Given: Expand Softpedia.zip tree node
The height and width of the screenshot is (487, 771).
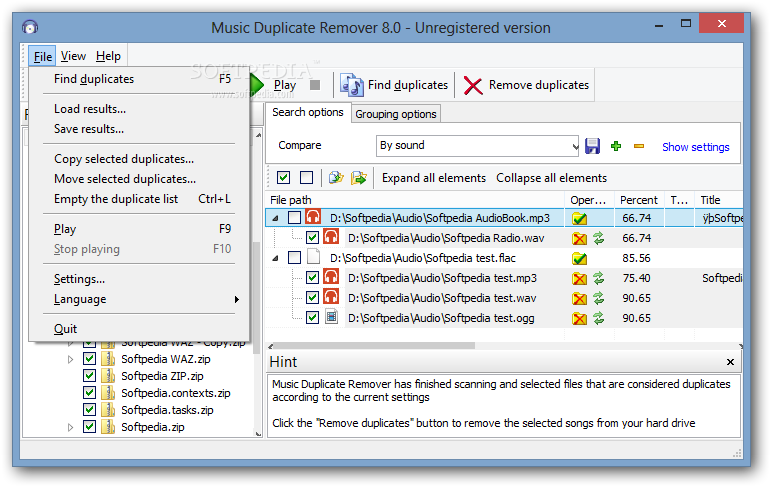Looking at the screenshot, I should tap(71, 427).
